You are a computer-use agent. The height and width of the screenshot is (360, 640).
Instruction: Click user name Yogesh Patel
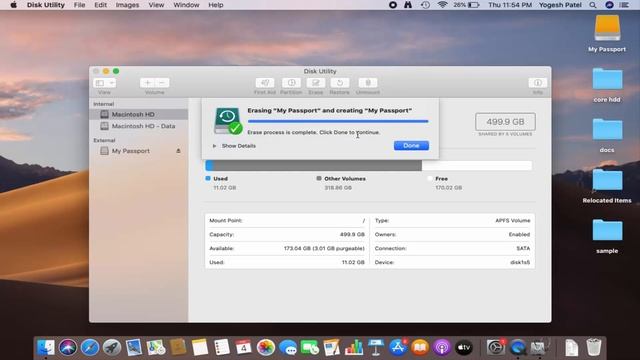560,5
